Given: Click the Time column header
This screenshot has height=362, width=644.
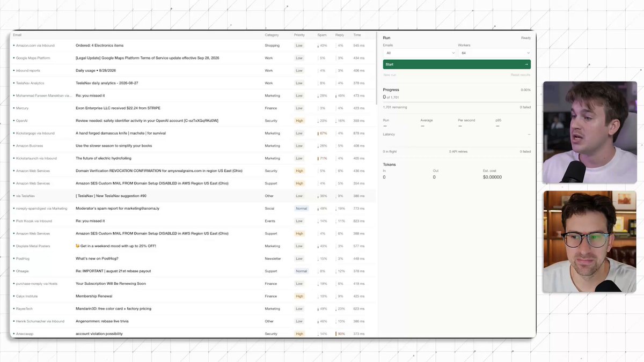Looking at the screenshot, I should tap(357, 35).
